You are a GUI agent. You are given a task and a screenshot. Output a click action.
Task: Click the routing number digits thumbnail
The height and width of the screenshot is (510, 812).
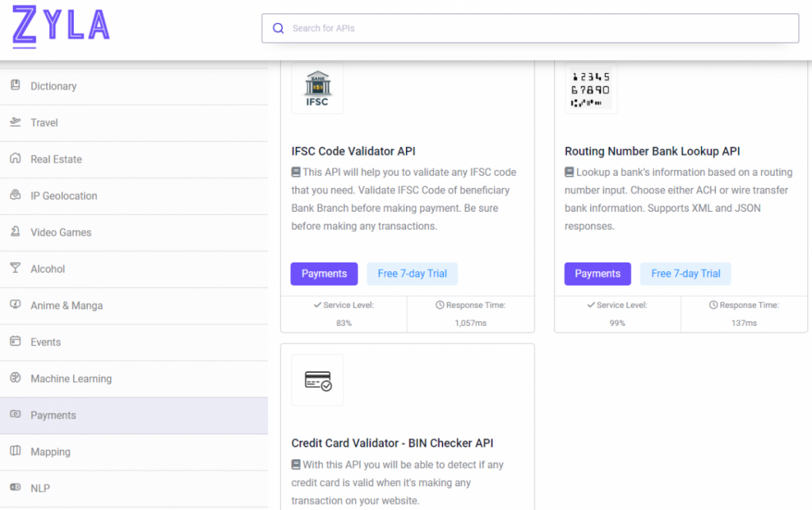[x=591, y=88]
